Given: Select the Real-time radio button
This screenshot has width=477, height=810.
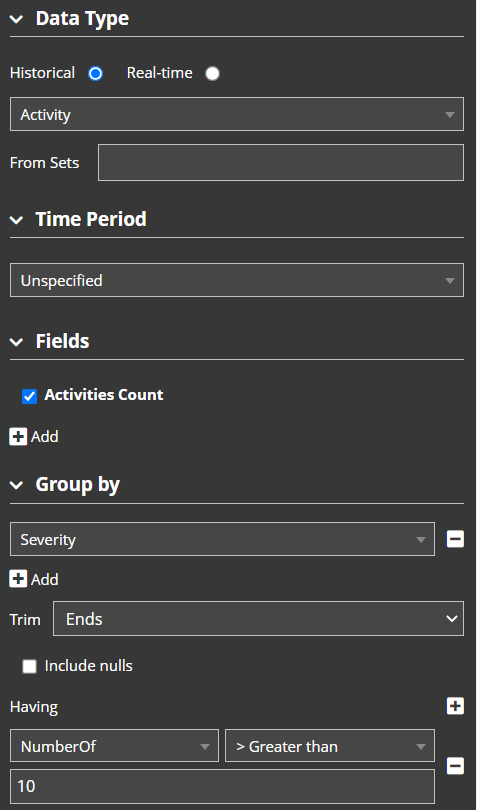Looking at the screenshot, I should click(x=212, y=74).
